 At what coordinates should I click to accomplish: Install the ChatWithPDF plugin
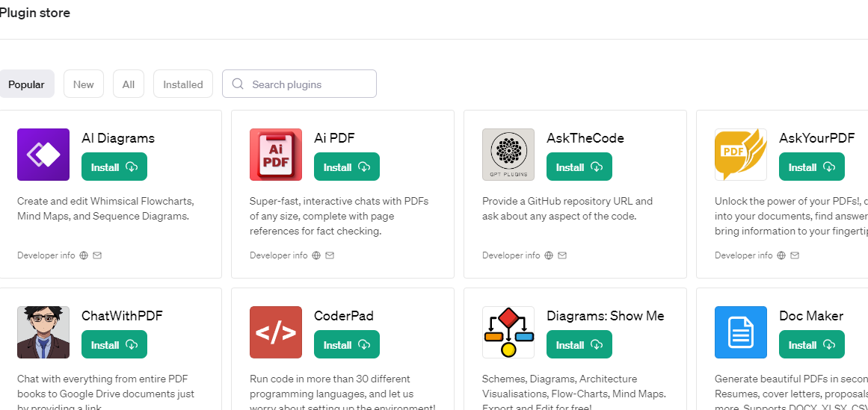click(x=114, y=344)
